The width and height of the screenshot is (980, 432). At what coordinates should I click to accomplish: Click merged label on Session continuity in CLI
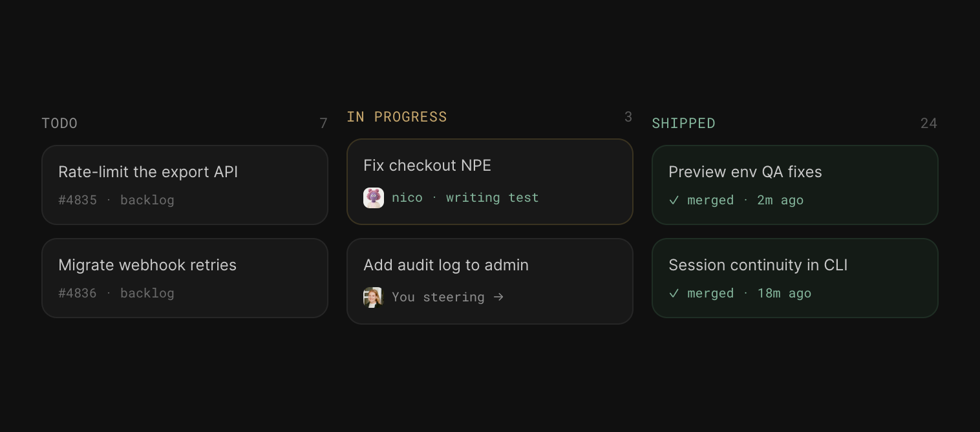coord(710,294)
